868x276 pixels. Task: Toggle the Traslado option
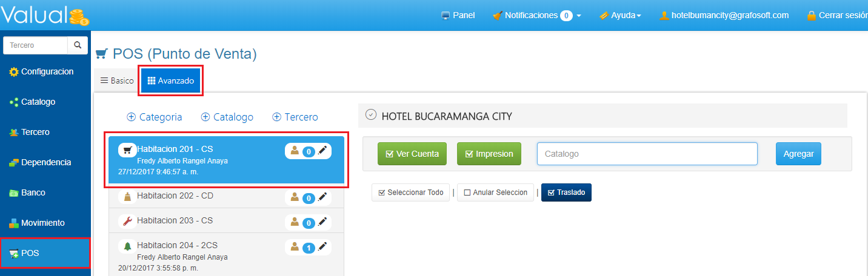[566, 192]
